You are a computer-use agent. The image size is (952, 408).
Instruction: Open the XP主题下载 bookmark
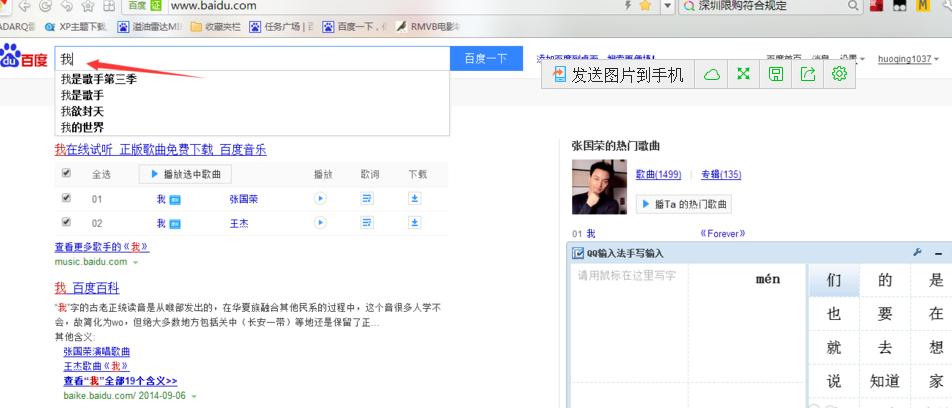tap(76, 26)
